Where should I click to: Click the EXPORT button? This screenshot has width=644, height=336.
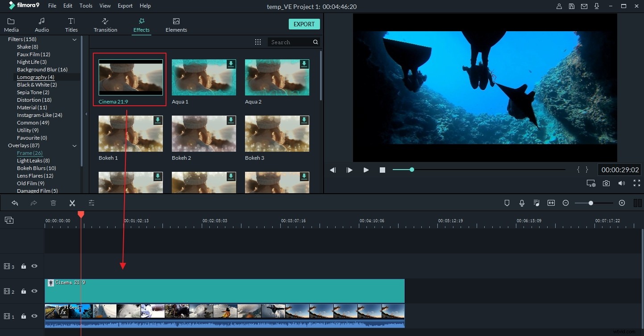304,24
